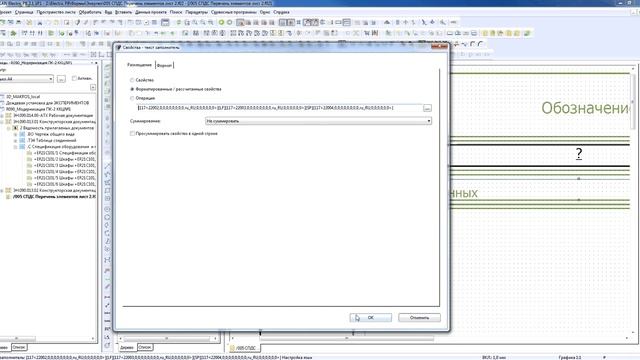Click the upward triangle icon in top toolbar

(x=387, y=22)
